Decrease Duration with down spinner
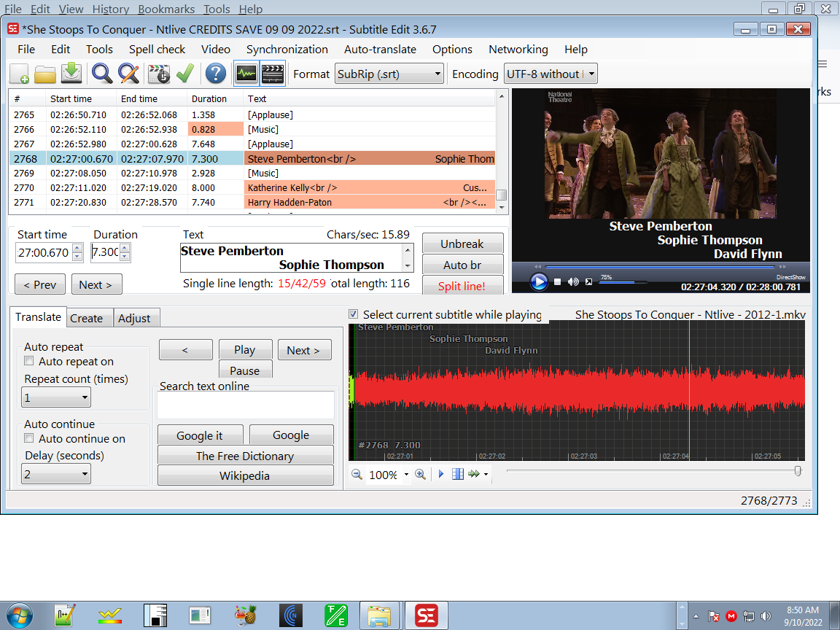This screenshot has width=840, height=630. pos(125,256)
